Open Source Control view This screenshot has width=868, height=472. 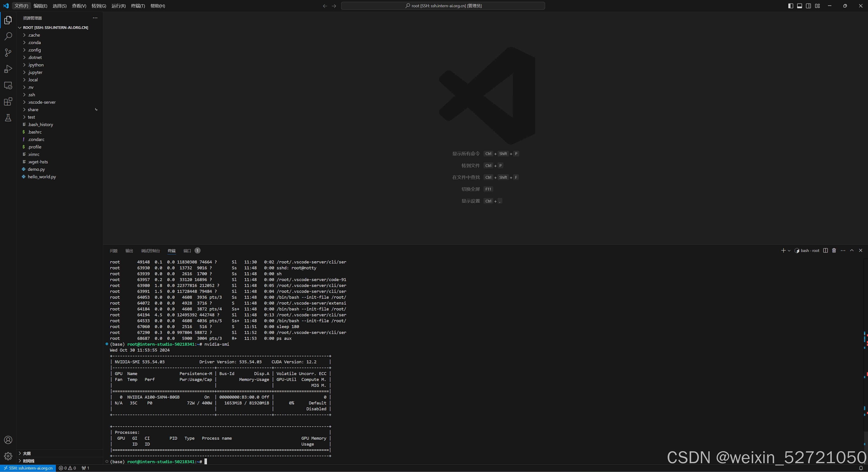coord(8,52)
